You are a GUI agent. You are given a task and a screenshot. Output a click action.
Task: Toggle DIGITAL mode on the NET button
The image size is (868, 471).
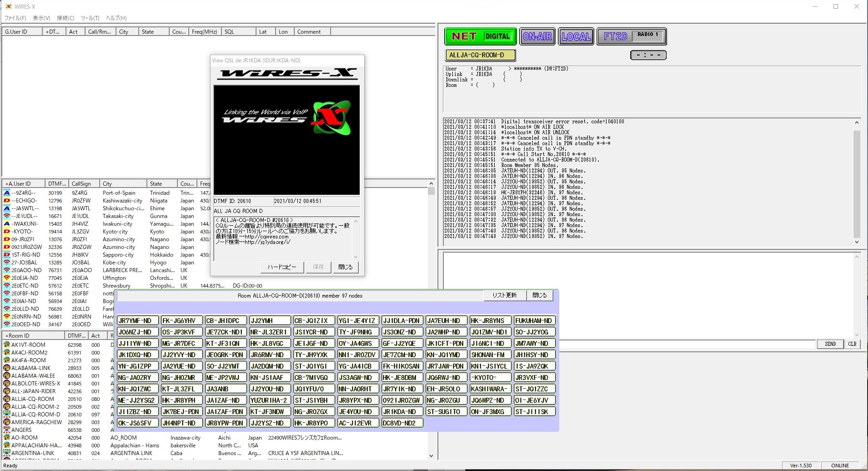pyautogui.click(x=498, y=36)
